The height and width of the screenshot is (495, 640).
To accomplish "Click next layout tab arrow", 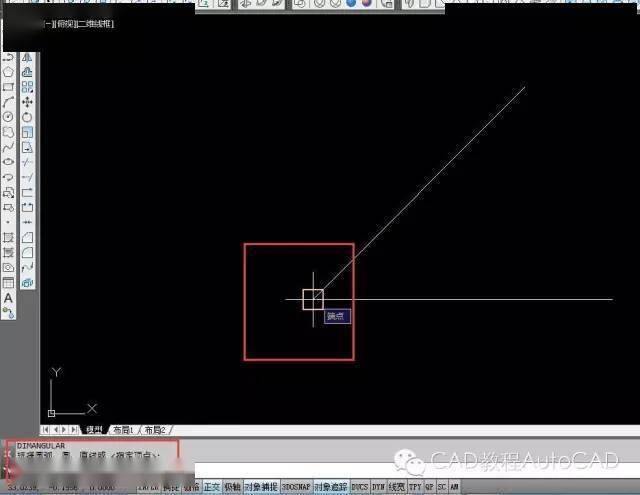I will tap(64, 430).
